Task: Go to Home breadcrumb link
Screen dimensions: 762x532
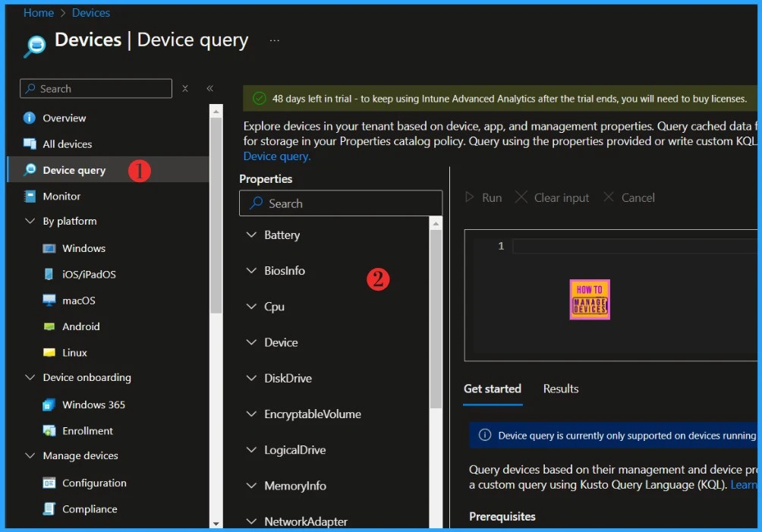Action: (x=39, y=13)
